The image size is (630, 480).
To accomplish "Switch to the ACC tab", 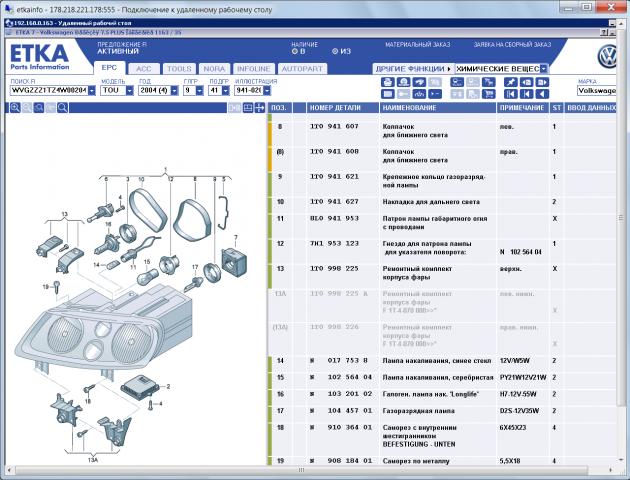I will 144,69.
